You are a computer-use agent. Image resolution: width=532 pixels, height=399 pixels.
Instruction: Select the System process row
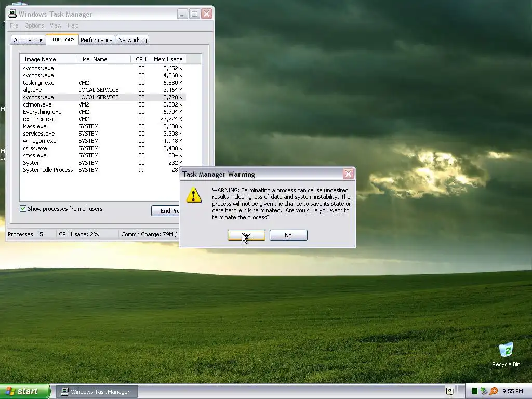[103, 163]
